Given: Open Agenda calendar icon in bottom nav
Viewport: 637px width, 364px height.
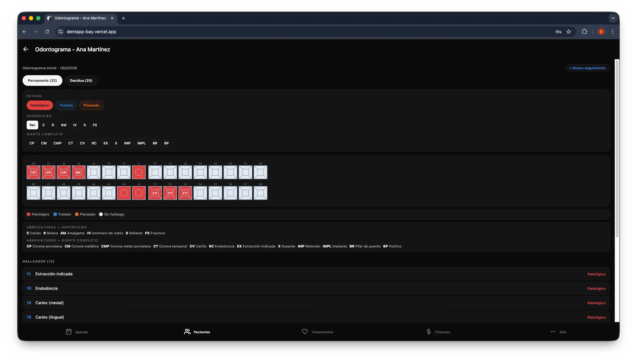Looking at the screenshot, I should tap(69, 332).
